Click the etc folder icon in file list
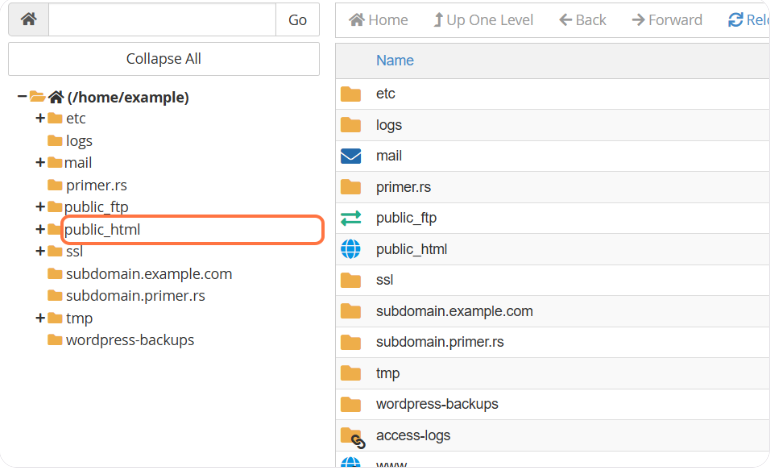771x468 pixels. 350,94
